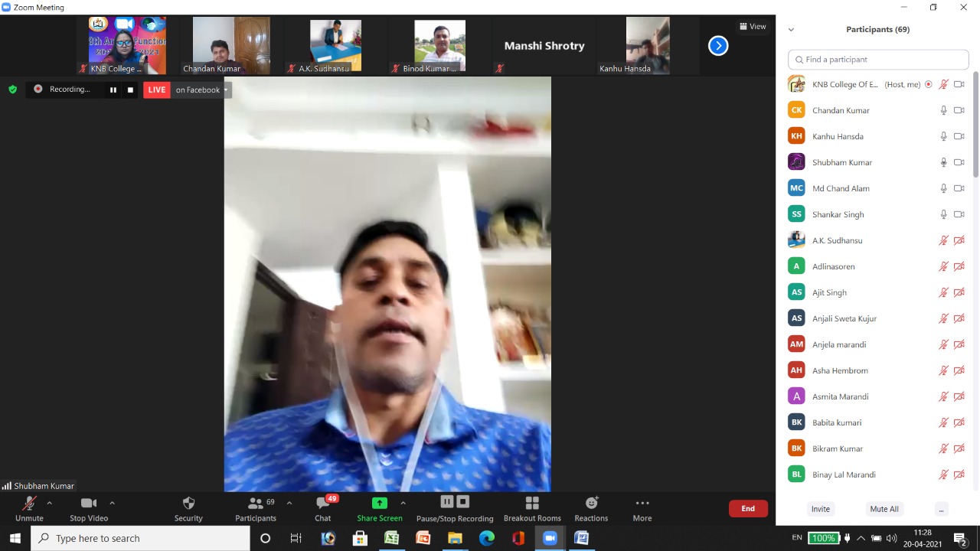Toggle Kanhu Hansda's microphone in participants list
The width and height of the screenshot is (980, 551).
[944, 136]
